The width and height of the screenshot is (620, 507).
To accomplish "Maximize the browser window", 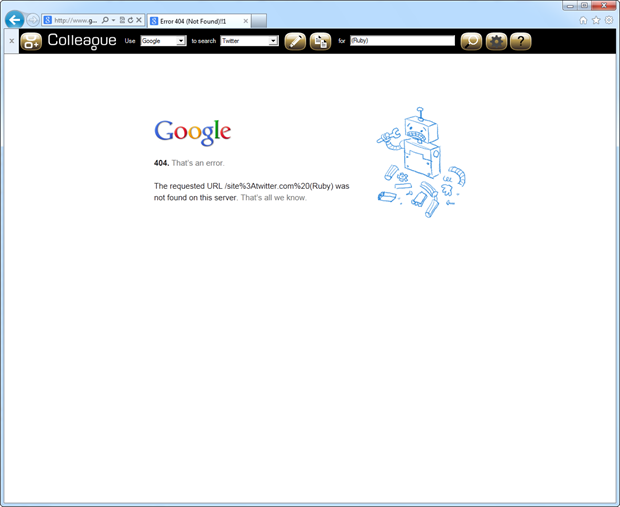I will tap(584, 6).
